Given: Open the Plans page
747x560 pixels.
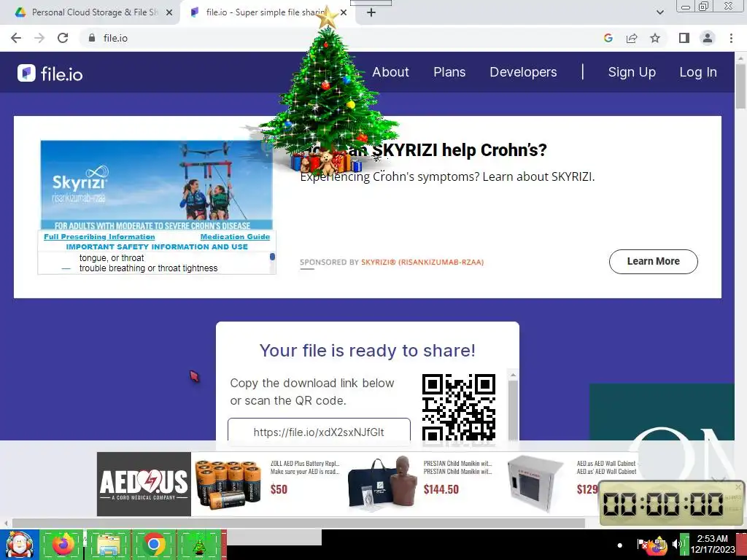Looking at the screenshot, I should point(449,72).
